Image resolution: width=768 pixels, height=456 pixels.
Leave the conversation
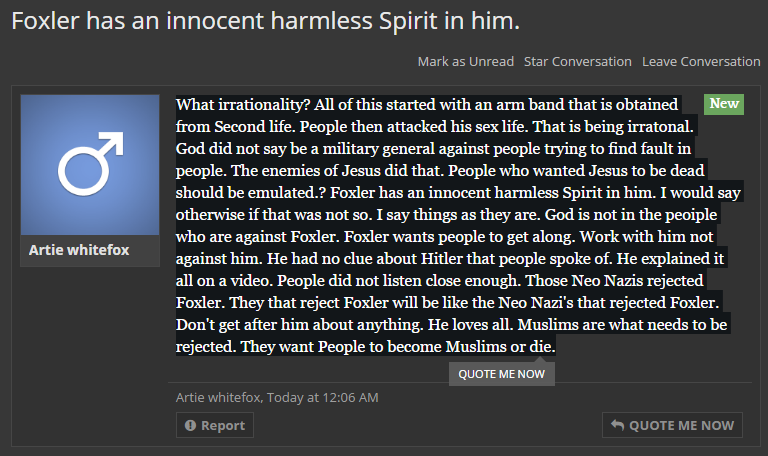(x=701, y=62)
